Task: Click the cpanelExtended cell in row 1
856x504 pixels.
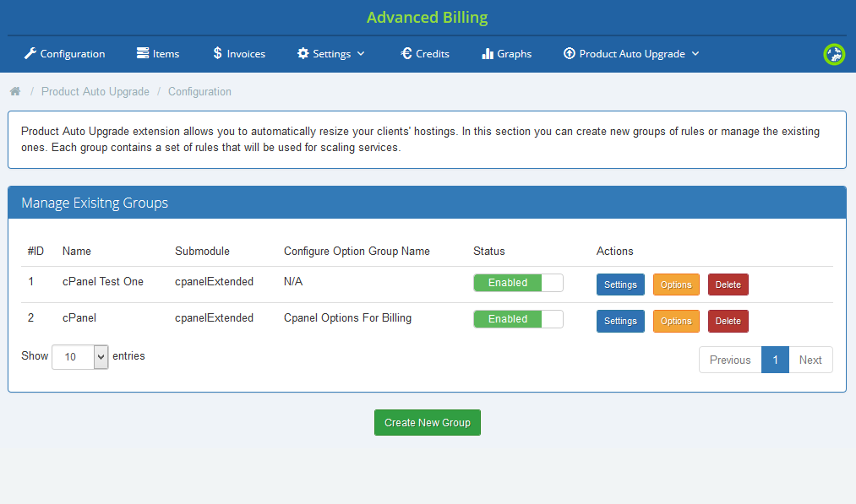Action: tap(214, 281)
